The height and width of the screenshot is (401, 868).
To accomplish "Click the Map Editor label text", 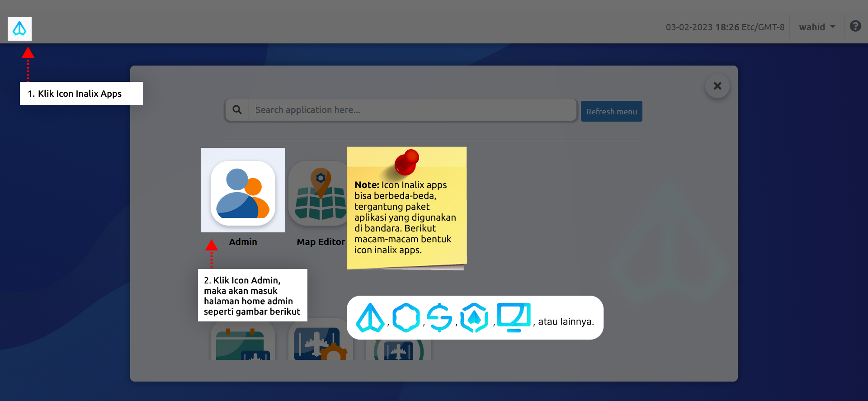I will tap(321, 242).
